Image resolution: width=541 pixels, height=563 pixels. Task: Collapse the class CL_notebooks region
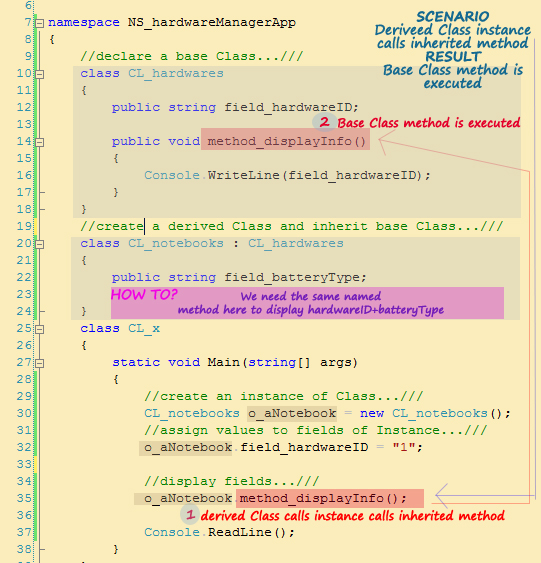39,244
